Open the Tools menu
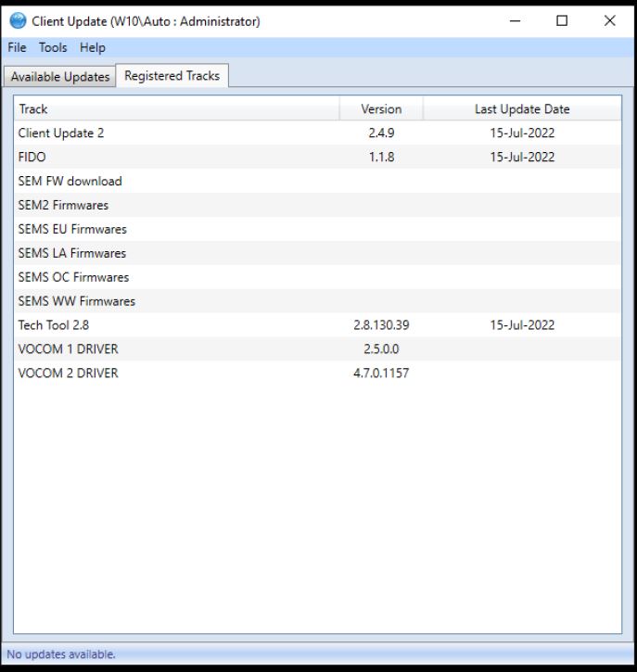Screen dimensions: 637x672 53,47
